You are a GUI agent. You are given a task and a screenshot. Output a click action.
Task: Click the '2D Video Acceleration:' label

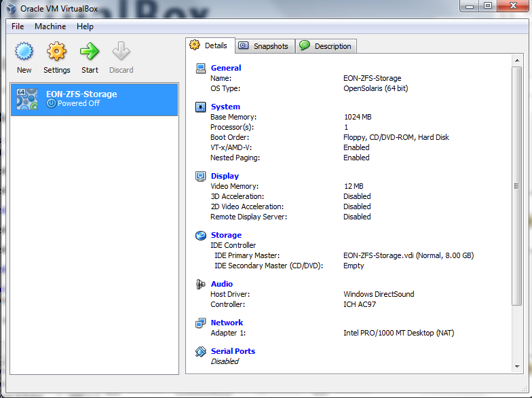[247, 206]
